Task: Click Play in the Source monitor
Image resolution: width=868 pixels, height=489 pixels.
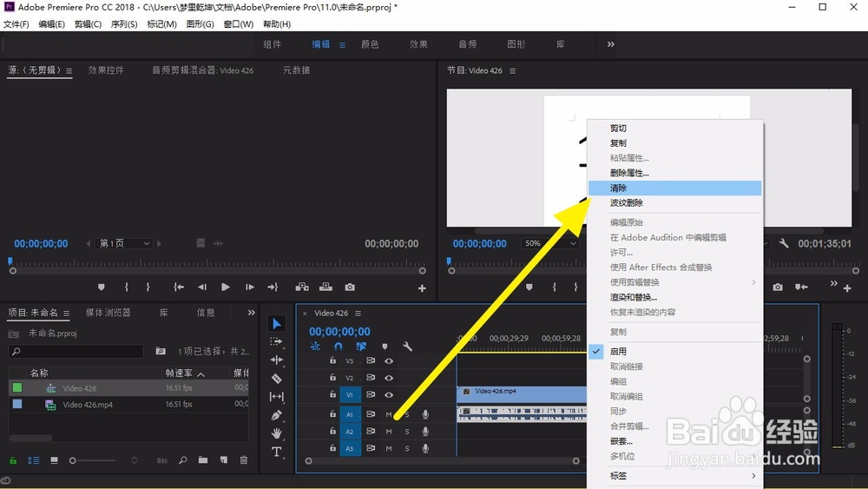Action: [x=226, y=287]
